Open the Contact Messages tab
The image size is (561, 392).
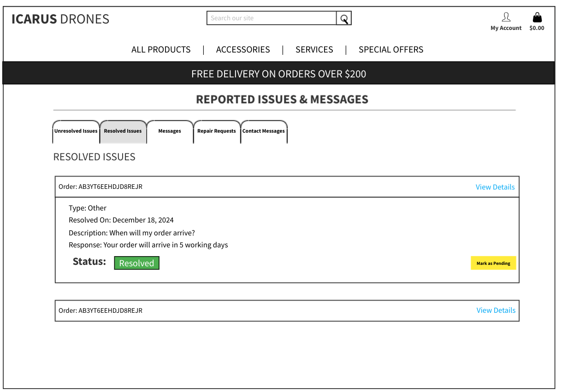pos(264,131)
